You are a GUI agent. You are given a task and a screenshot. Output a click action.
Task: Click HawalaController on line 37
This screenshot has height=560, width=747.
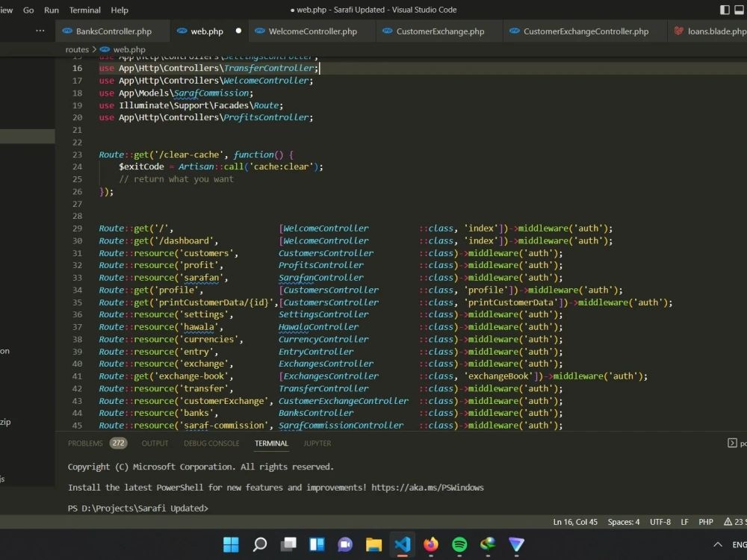click(x=318, y=327)
